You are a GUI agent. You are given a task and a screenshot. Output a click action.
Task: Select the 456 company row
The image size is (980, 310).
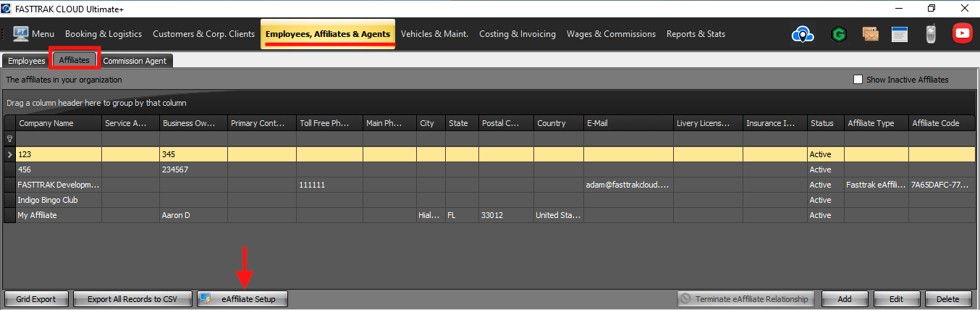(x=489, y=169)
